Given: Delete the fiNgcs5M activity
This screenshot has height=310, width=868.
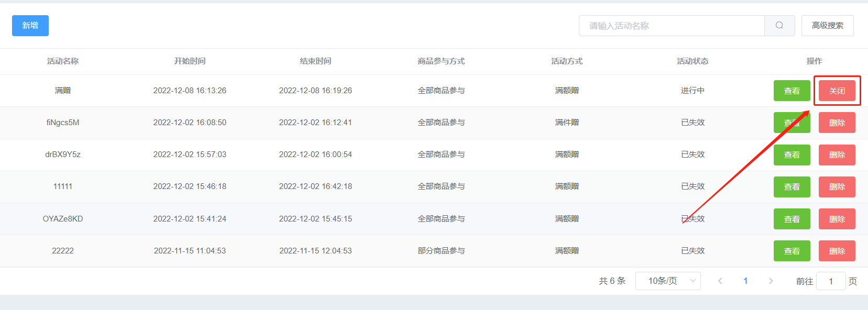Looking at the screenshot, I should click(837, 123).
